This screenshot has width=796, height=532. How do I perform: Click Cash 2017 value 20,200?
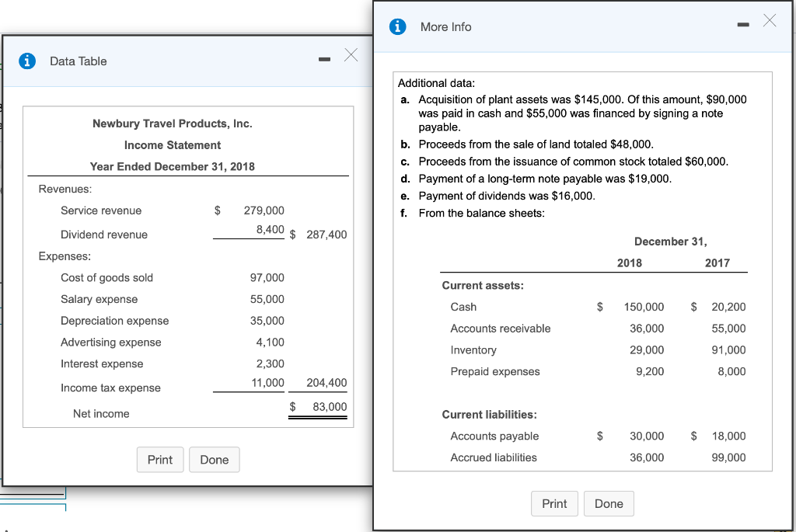pyautogui.click(x=728, y=308)
